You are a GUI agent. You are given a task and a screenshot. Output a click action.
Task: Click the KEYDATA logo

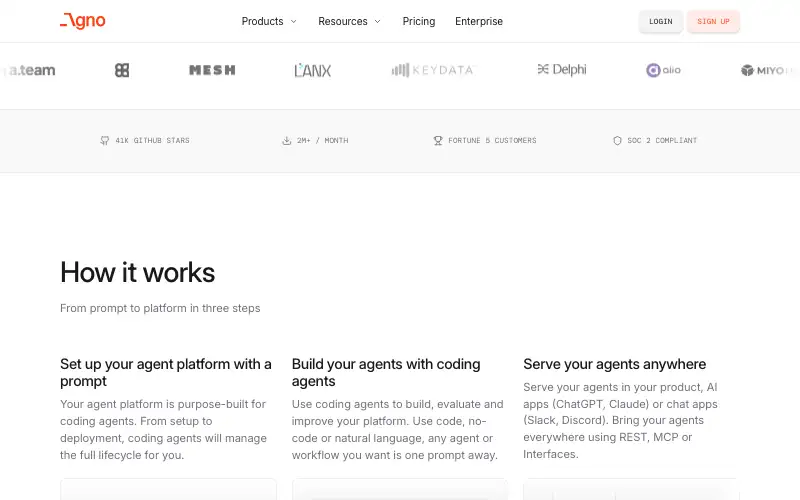point(433,70)
